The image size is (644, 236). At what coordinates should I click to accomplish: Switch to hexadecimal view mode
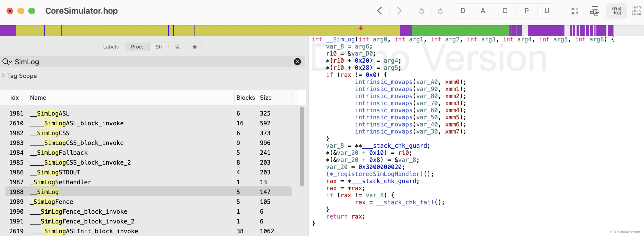click(636, 11)
